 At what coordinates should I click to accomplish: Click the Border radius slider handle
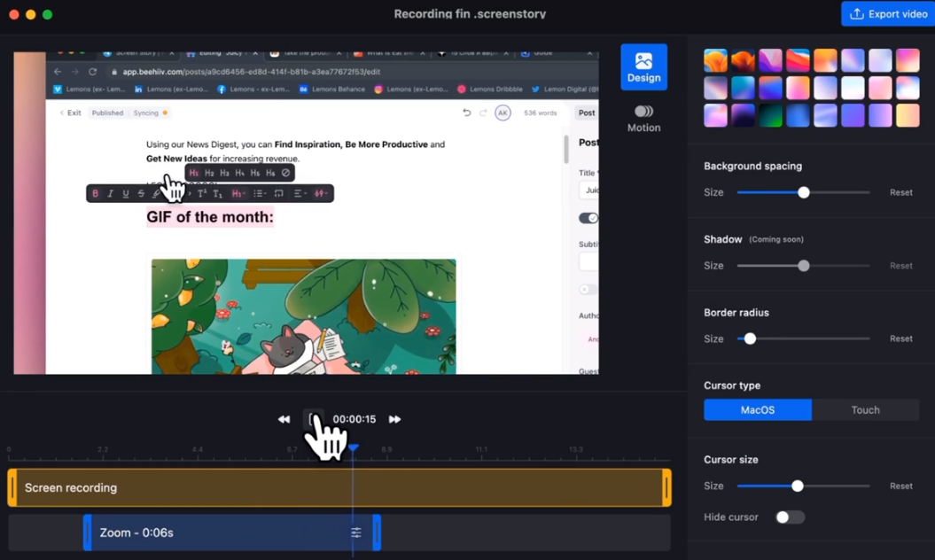coord(750,338)
